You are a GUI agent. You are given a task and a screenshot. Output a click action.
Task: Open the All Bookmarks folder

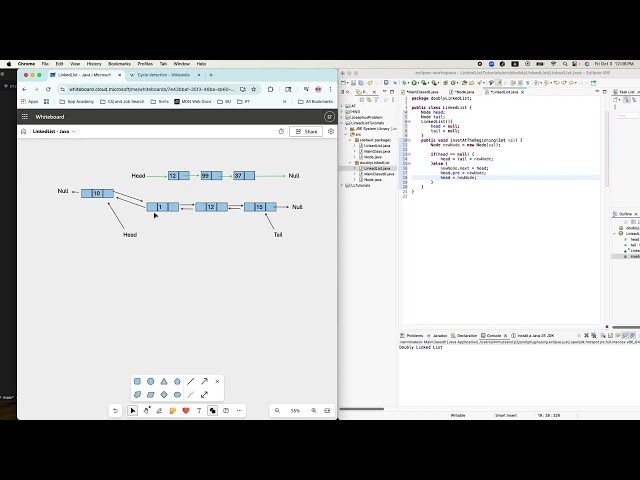point(315,101)
